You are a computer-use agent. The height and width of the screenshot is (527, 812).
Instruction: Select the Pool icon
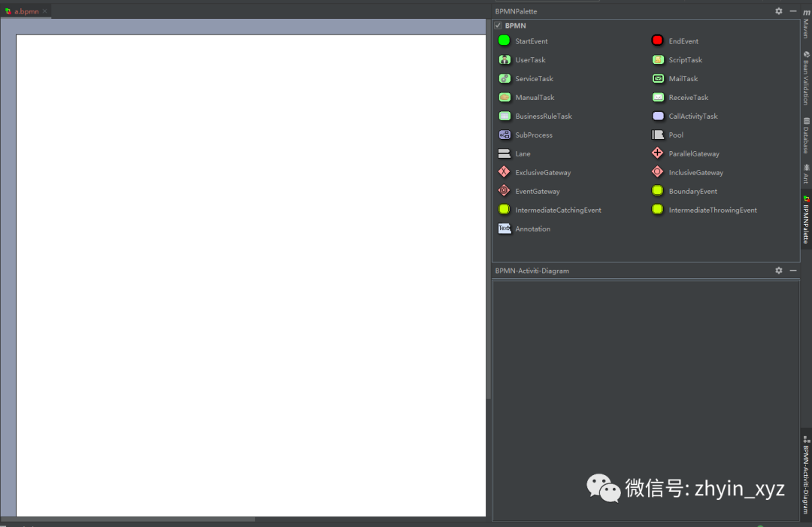[x=658, y=135]
